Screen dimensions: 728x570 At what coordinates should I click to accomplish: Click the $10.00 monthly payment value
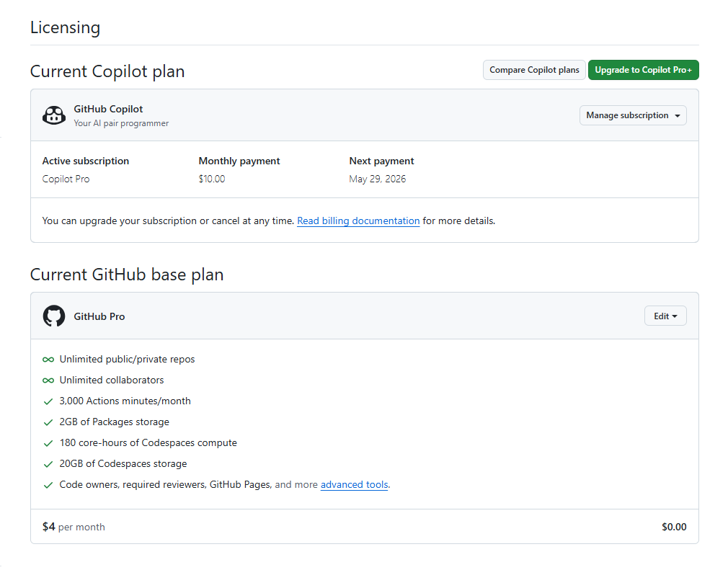click(212, 179)
